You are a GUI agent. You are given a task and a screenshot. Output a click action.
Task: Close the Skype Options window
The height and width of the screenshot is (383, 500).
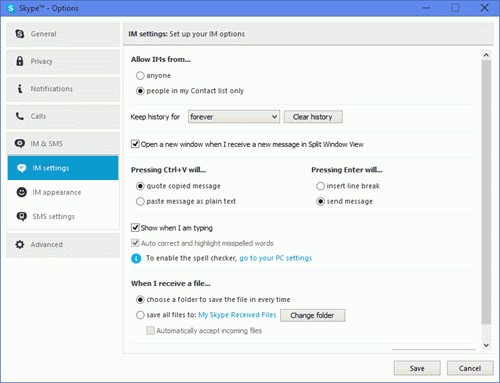click(x=484, y=8)
